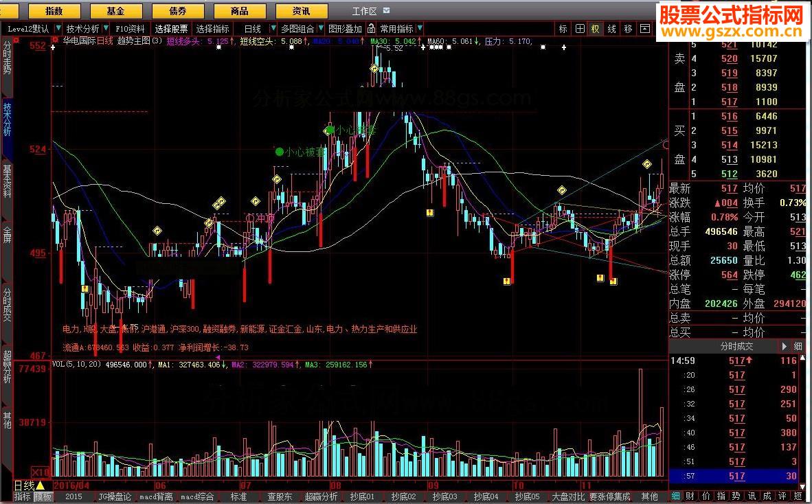Screen dimensions: 812x504
Task: Select the macd背离 template tab
Action: click(x=156, y=496)
